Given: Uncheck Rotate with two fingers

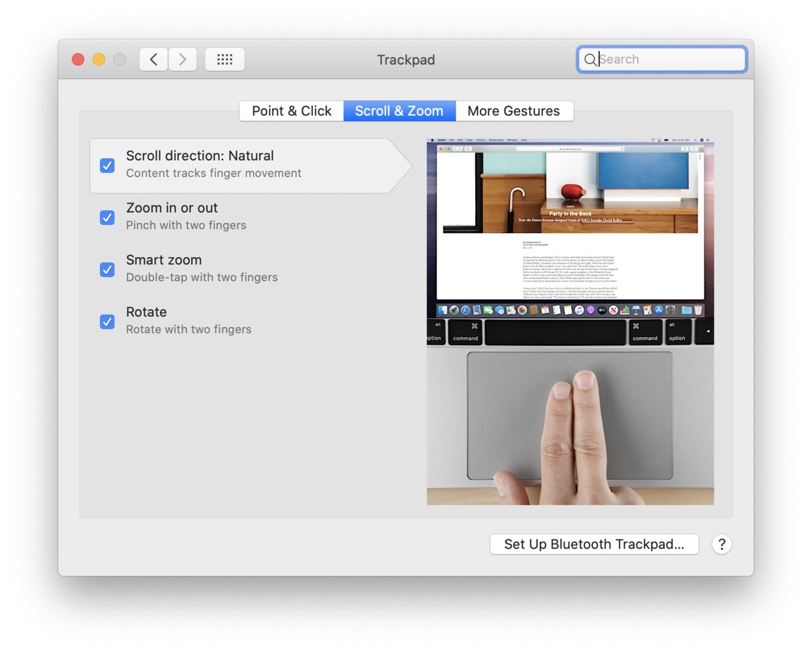Looking at the screenshot, I should point(107,321).
